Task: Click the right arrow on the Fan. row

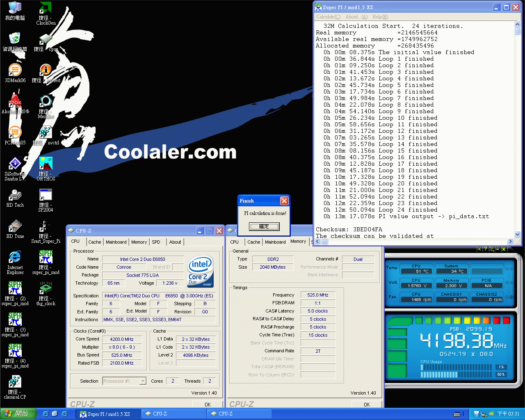Action: [511, 297]
